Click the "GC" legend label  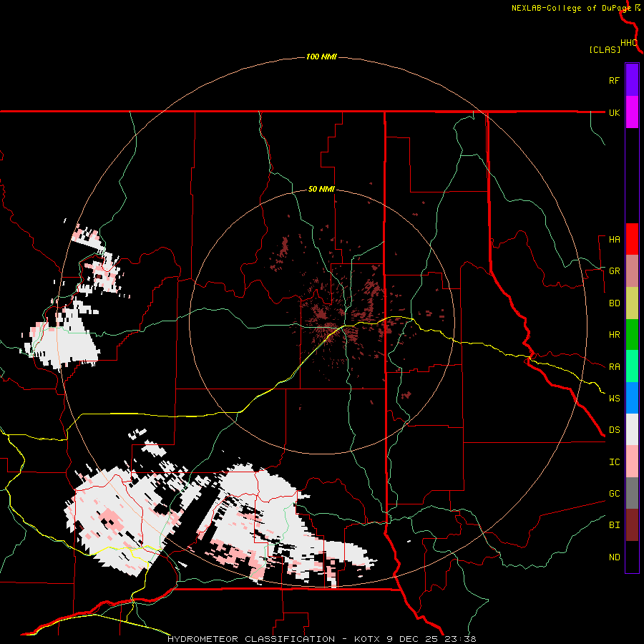614,494
